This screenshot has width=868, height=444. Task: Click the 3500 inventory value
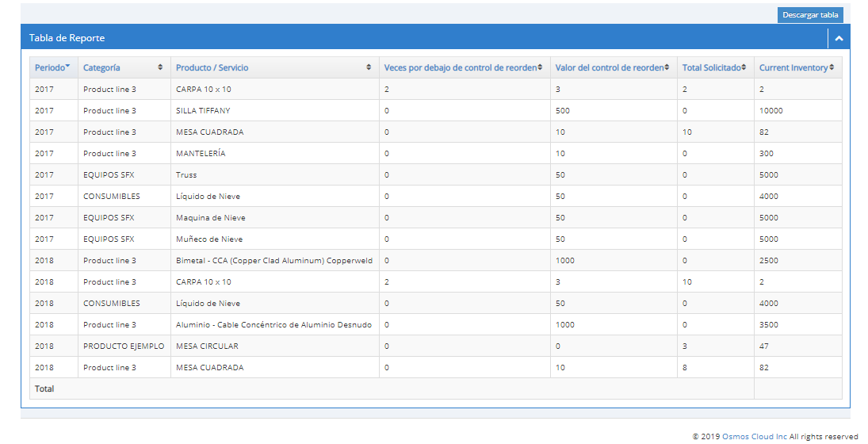pyautogui.click(x=768, y=325)
